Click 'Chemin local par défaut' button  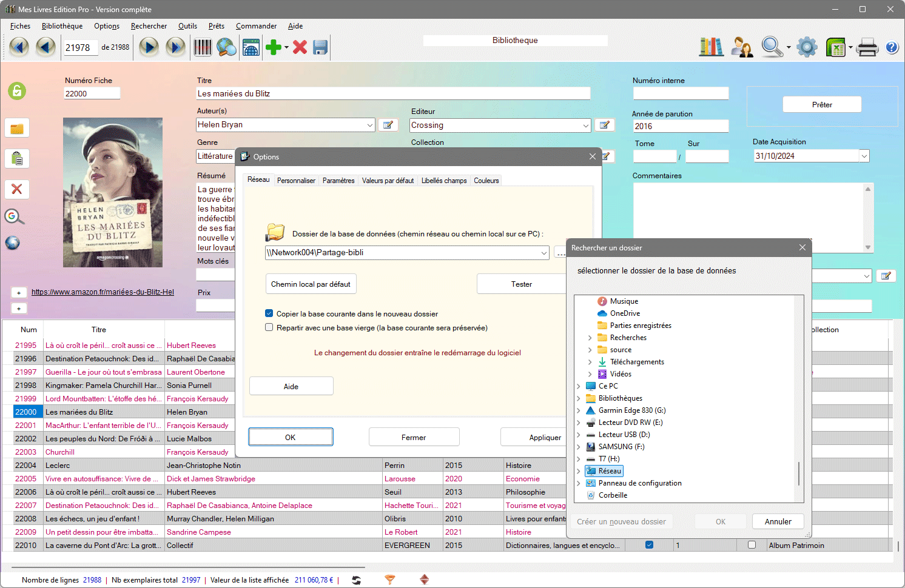pyautogui.click(x=311, y=284)
